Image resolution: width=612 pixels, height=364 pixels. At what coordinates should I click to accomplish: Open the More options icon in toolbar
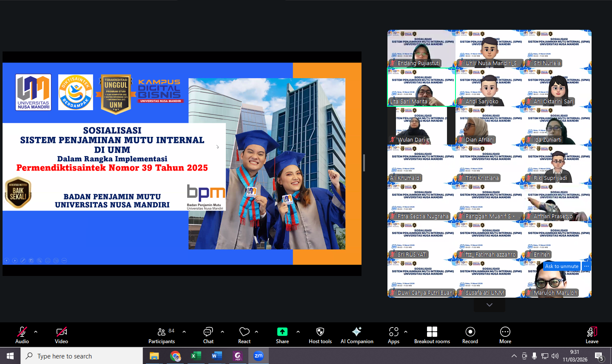click(505, 332)
